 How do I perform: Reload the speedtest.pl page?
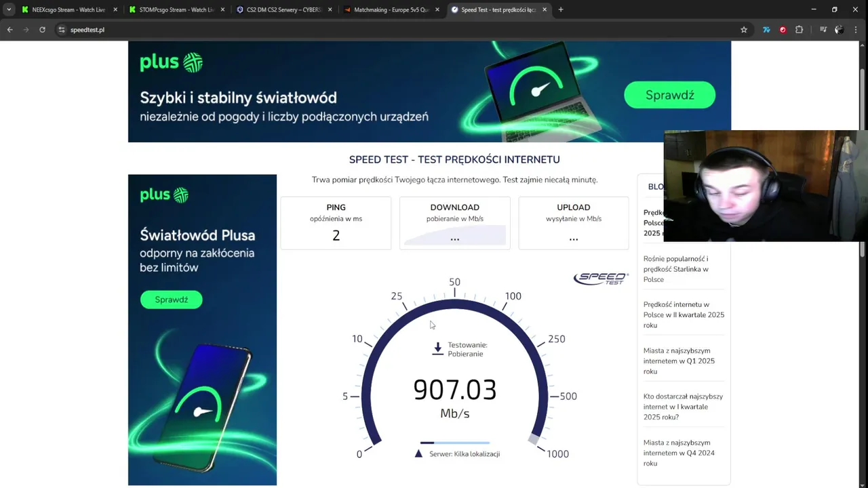[x=42, y=30]
